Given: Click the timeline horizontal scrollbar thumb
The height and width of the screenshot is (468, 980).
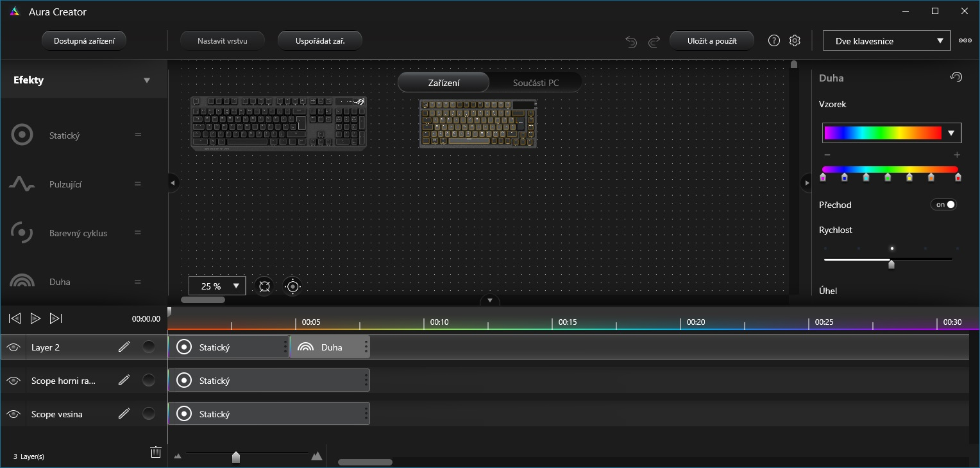Looking at the screenshot, I should tap(365, 462).
